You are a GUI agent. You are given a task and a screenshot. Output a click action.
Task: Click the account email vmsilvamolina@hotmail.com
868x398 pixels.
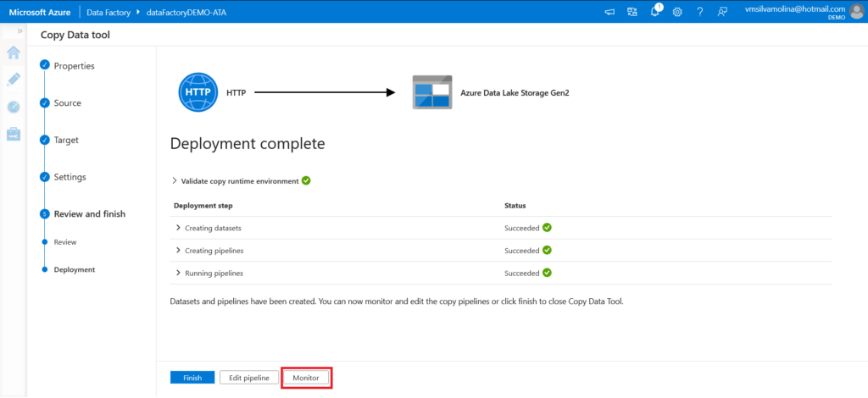point(795,8)
